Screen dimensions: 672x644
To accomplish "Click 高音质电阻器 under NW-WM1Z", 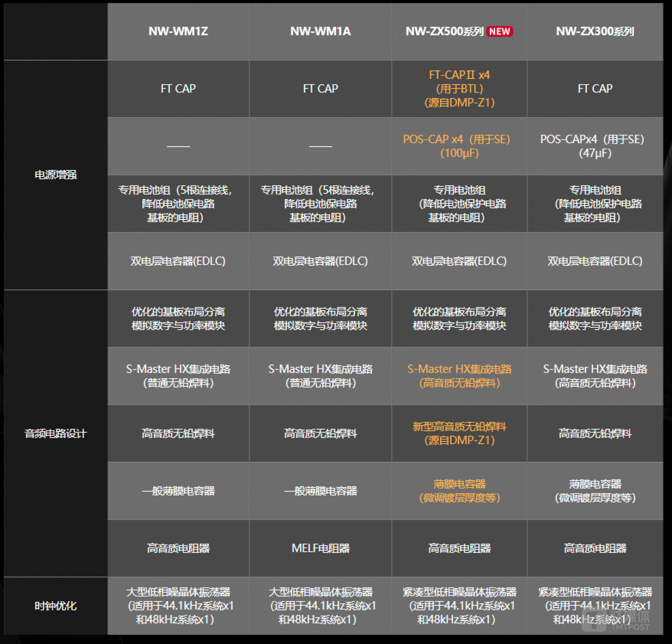I will click(178, 548).
